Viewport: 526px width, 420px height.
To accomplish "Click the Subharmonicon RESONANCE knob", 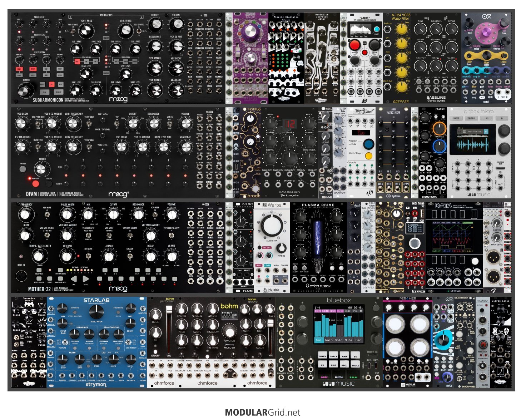I will [x=155, y=46].
